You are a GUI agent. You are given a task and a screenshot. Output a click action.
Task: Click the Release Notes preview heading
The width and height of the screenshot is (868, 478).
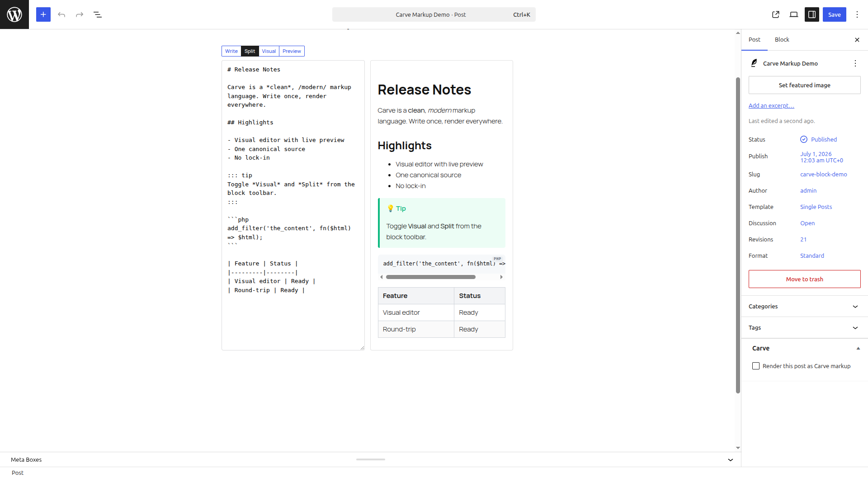424,90
